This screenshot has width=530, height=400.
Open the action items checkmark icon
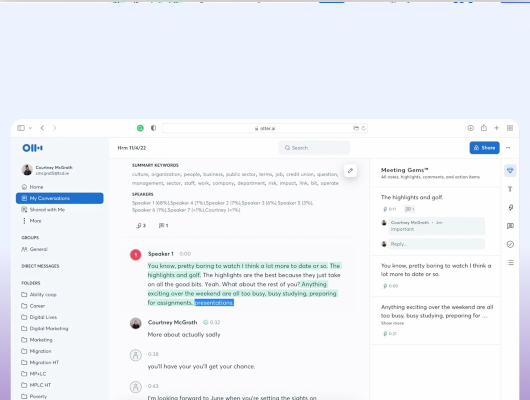pyautogui.click(x=510, y=244)
